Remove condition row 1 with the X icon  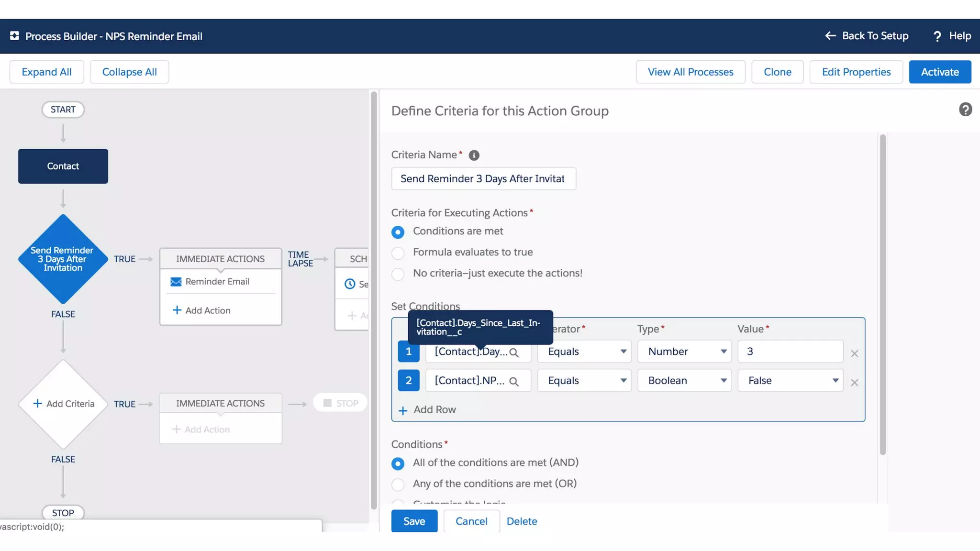pyautogui.click(x=854, y=353)
